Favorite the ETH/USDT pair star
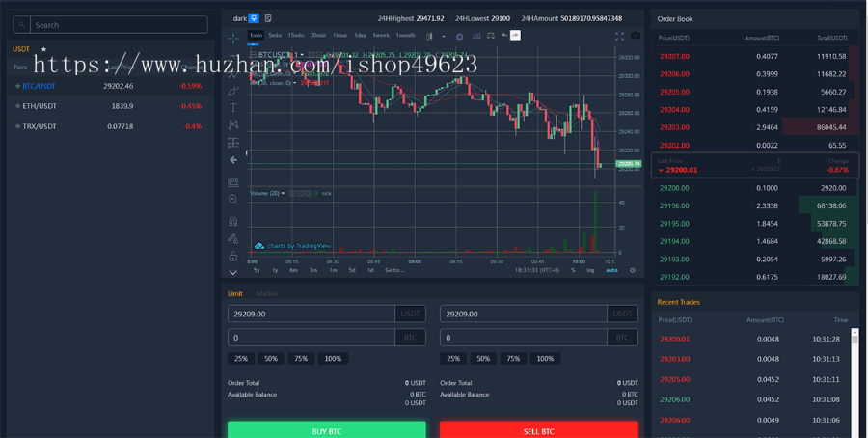Image resolution: width=868 pixels, height=438 pixels. [x=17, y=106]
